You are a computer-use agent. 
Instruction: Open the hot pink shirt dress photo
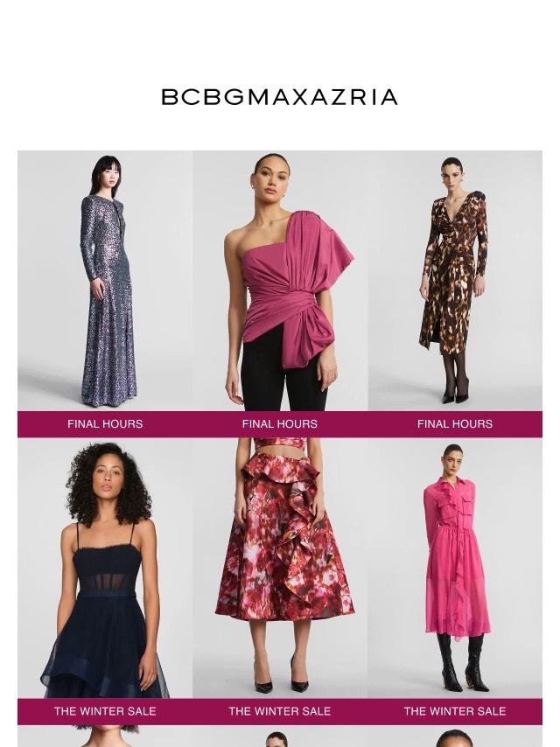[x=455, y=569]
